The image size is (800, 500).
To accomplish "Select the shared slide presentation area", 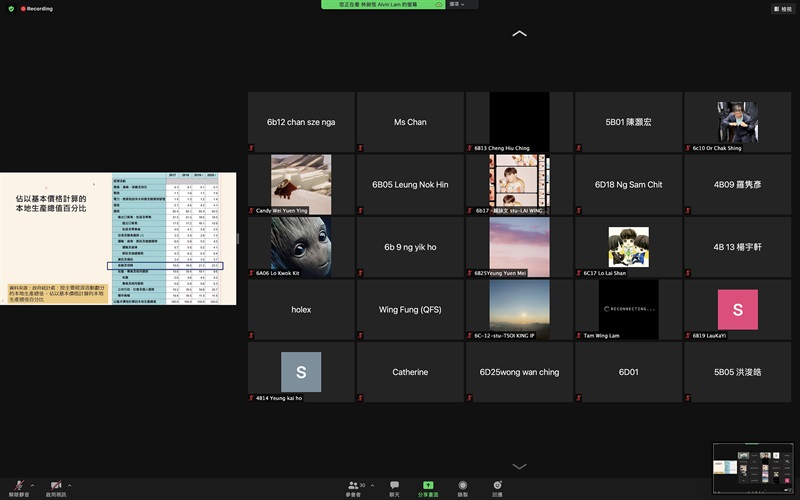I will [118, 238].
